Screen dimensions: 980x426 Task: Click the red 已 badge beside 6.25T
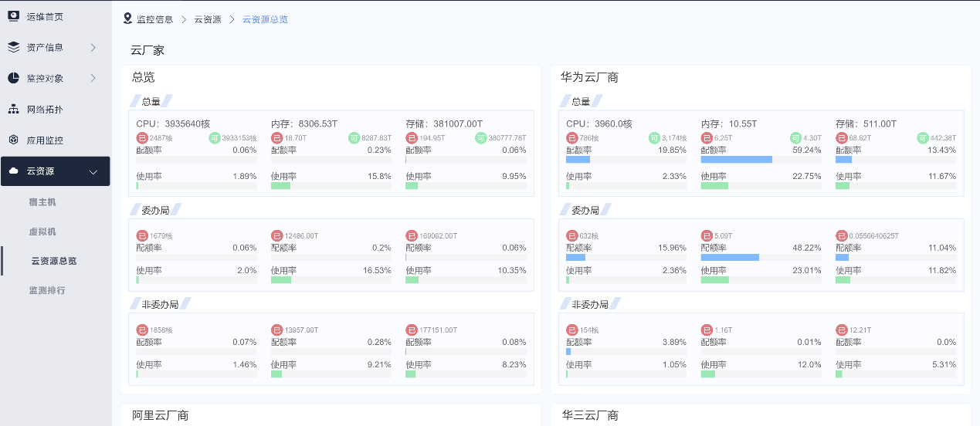(707, 138)
